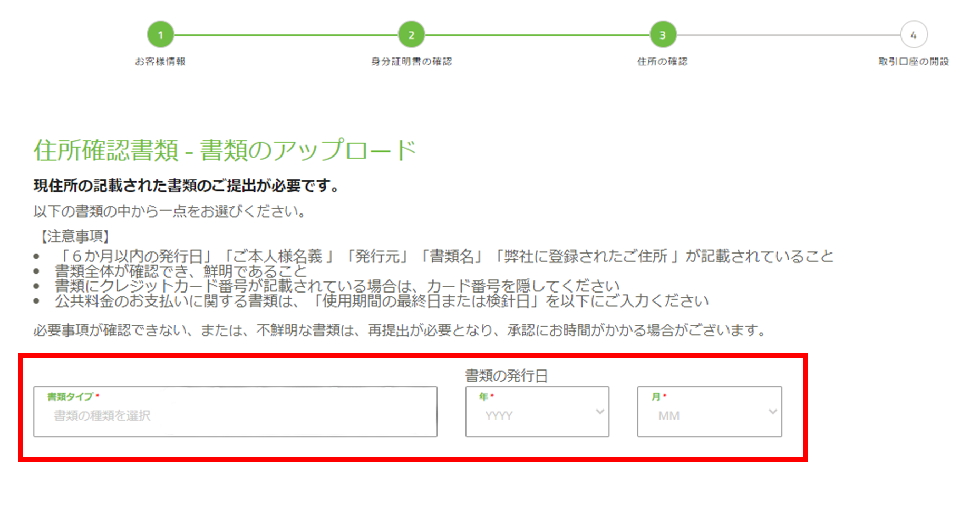Click the 【注意事項】 notes heading
This screenshot has width=980, height=506.
point(74,237)
